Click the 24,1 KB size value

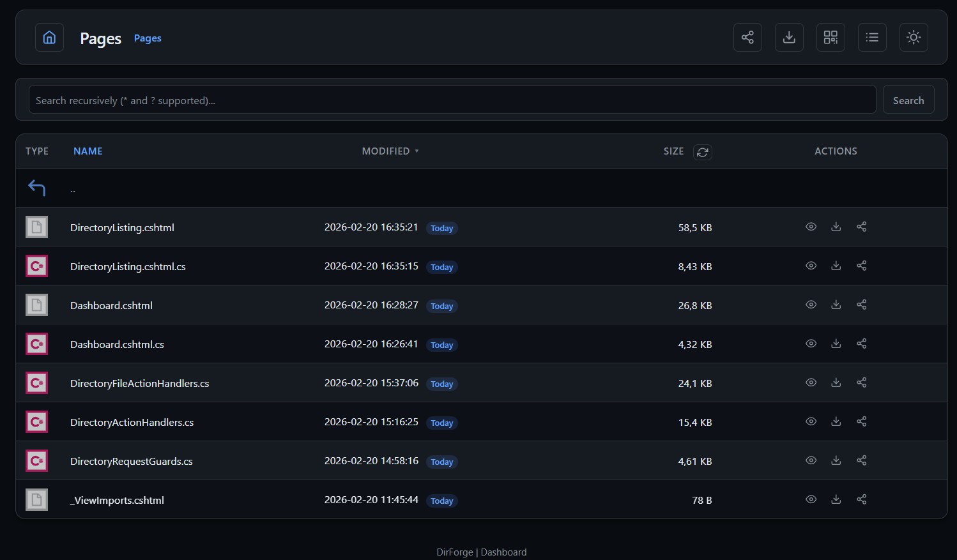point(695,383)
